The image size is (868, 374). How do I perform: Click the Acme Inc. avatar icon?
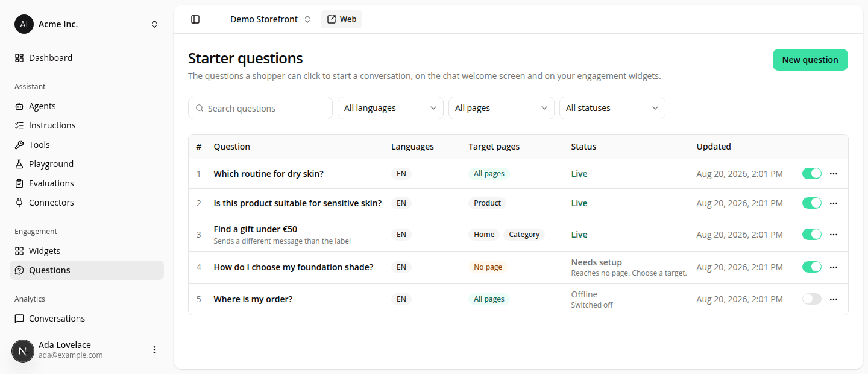(x=24, y=24)
